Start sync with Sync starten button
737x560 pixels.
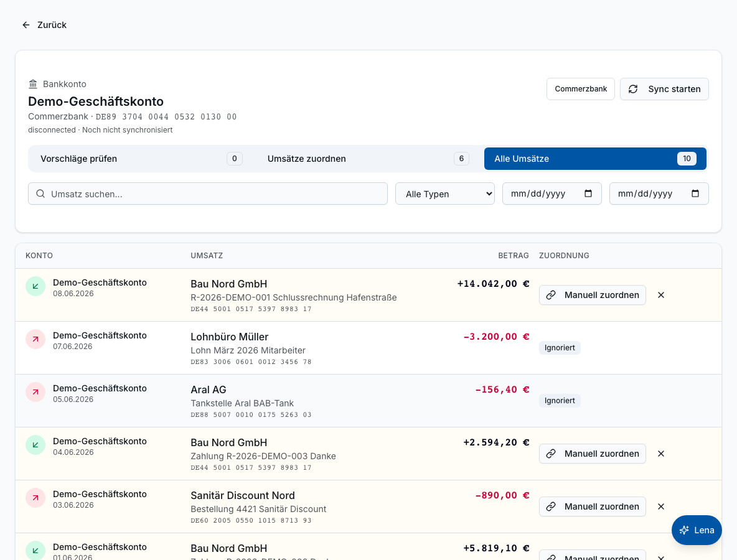(x=664, y=89)
